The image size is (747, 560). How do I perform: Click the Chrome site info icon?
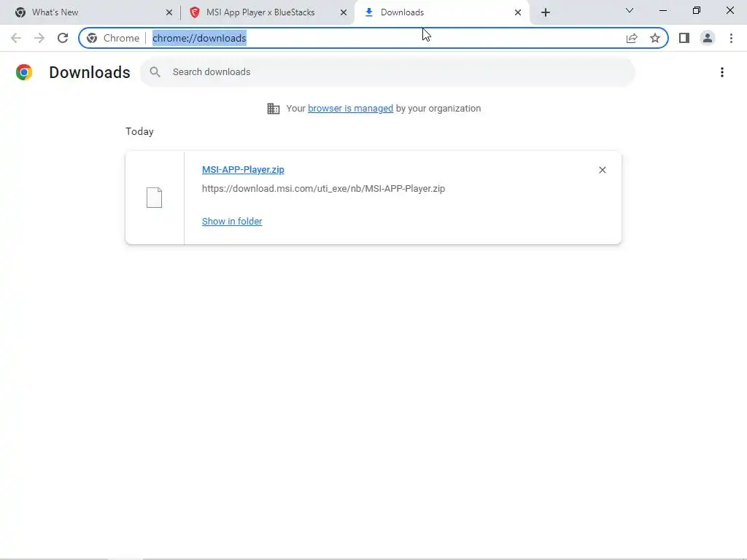pos(92,38)
